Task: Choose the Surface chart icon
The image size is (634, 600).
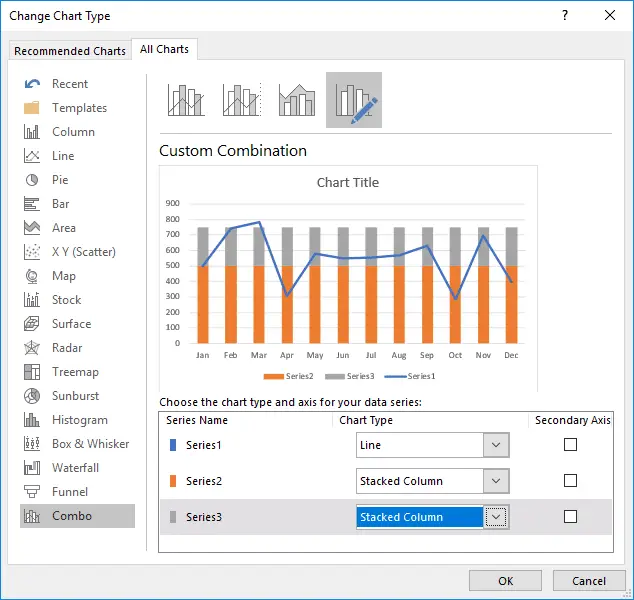Action: [x=32, y=324]
